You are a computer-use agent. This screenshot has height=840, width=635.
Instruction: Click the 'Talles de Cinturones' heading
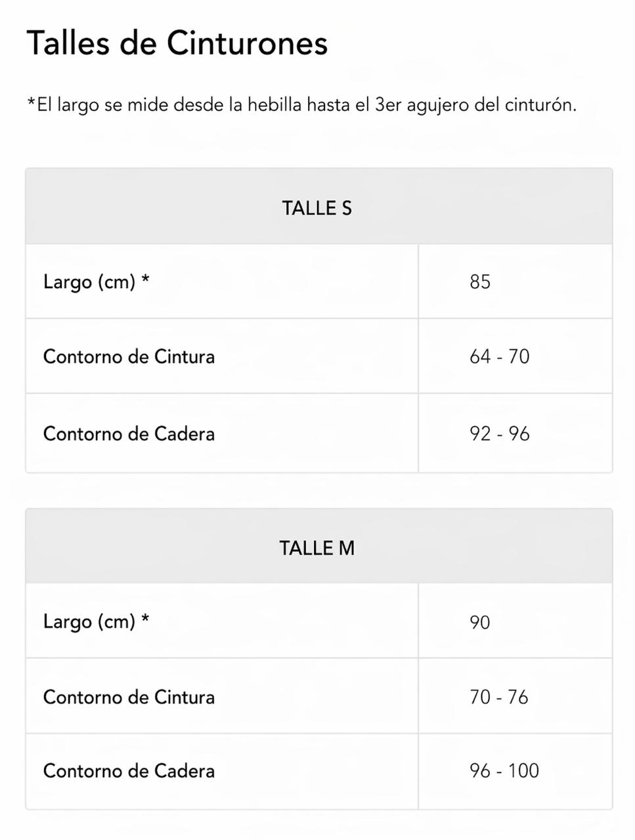click(x=177, y=43)
